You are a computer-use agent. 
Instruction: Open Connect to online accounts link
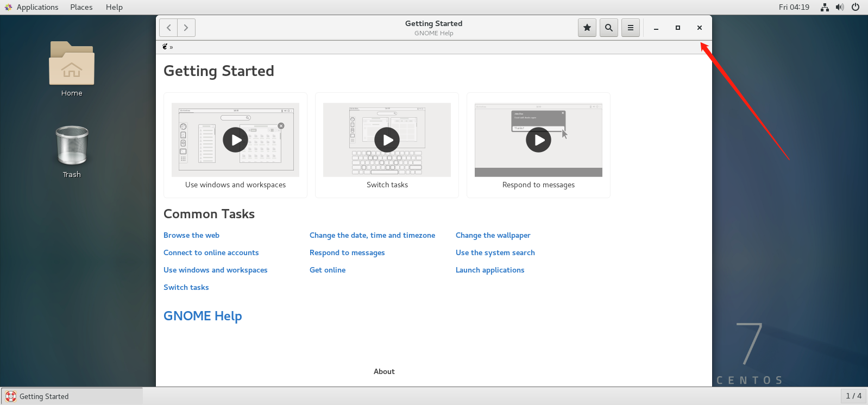(211, 252)
